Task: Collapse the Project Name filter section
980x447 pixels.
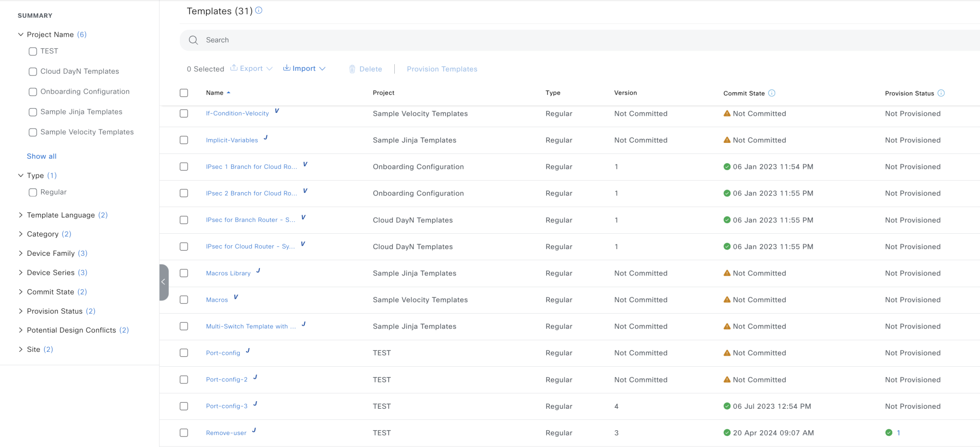Action: tap(21, 34)
